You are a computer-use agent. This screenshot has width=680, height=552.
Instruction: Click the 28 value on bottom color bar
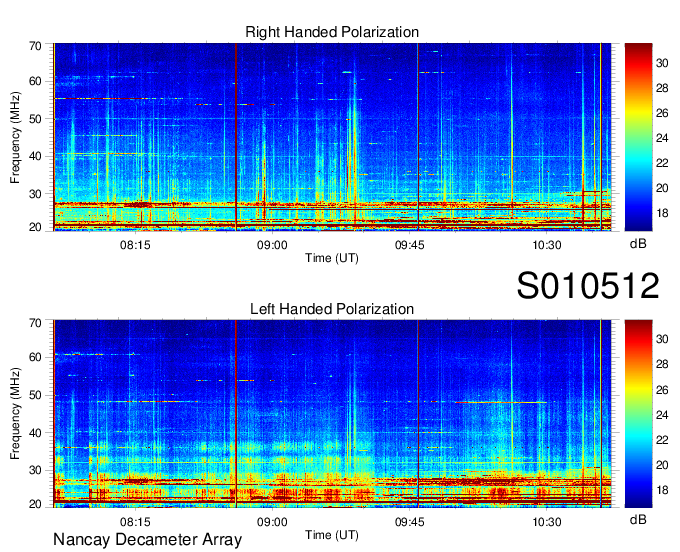(x=662, y=364)
